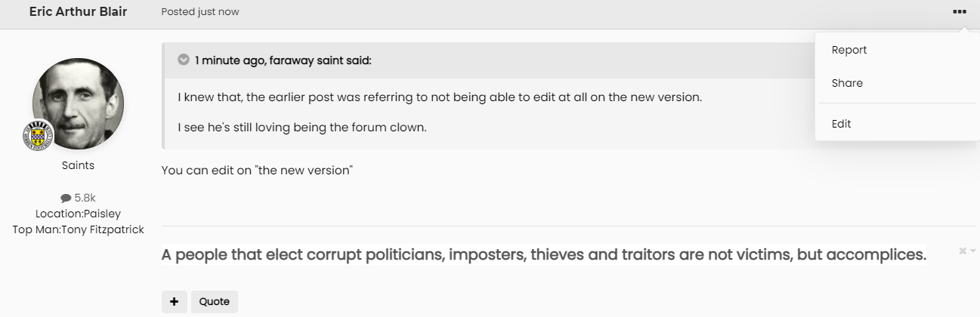
Task: Click the speech bubble post count icon
Action: tap(66, 198)
